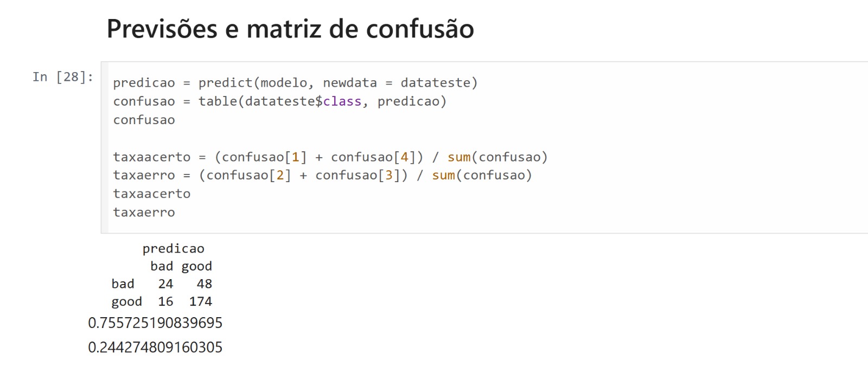Image resolution: width=868 pixels, height=367 pixels.
Task: Click the accuracy output 0.755725190839695
Action: click(155, 323)
